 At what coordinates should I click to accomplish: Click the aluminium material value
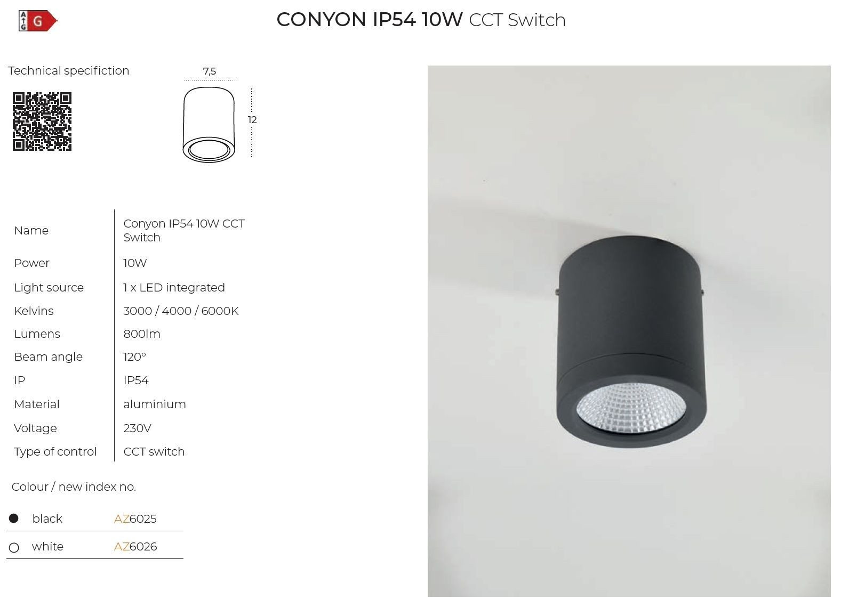[155, 404]
